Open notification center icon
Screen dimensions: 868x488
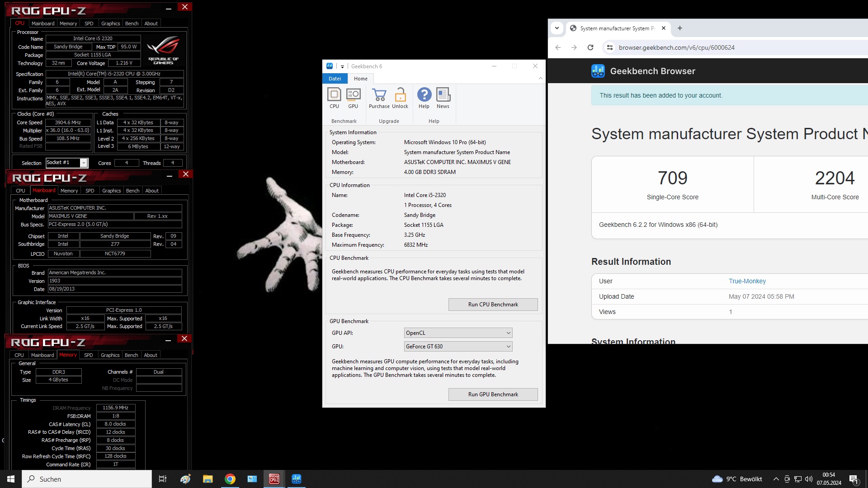854,479
